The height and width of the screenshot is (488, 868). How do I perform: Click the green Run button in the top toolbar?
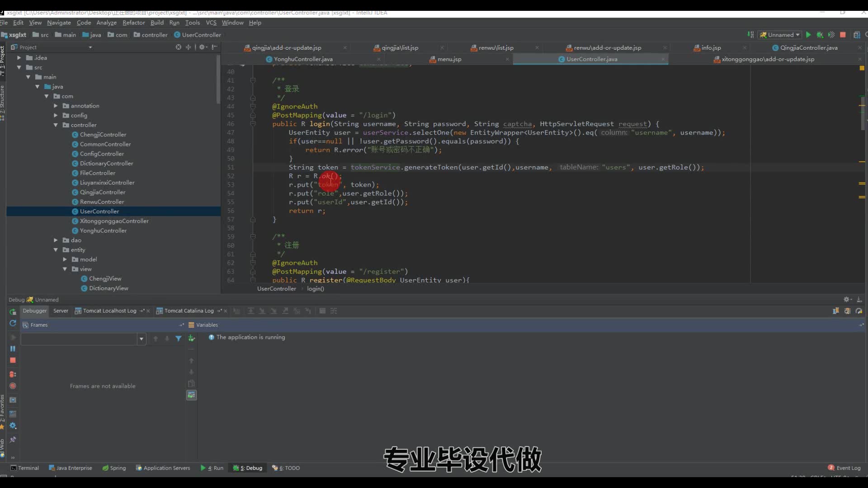click(808, 35)
